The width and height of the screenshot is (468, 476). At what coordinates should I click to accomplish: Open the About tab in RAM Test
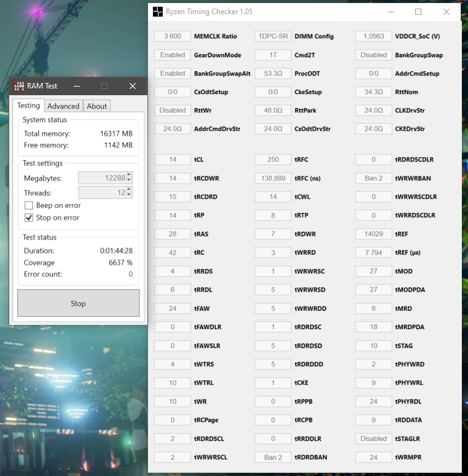click(97, 106)
